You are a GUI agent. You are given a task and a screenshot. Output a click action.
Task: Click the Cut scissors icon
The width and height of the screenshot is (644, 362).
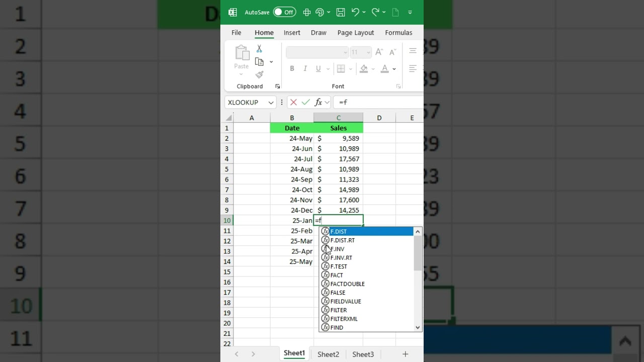259,49
